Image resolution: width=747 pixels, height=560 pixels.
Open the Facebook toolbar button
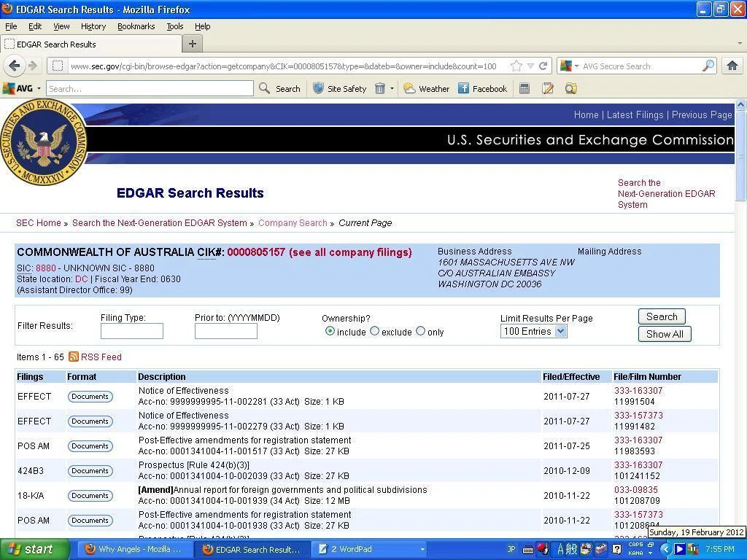483,88
